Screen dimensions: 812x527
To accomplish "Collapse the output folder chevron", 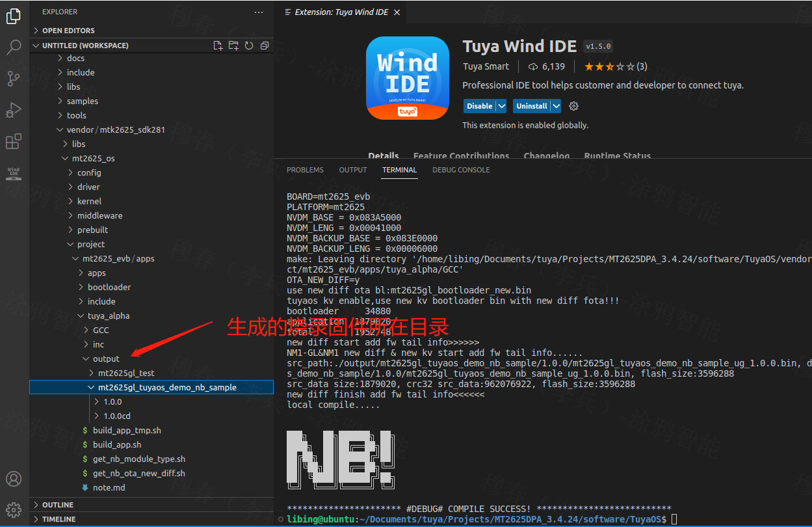I will click(x=86, y=358).
